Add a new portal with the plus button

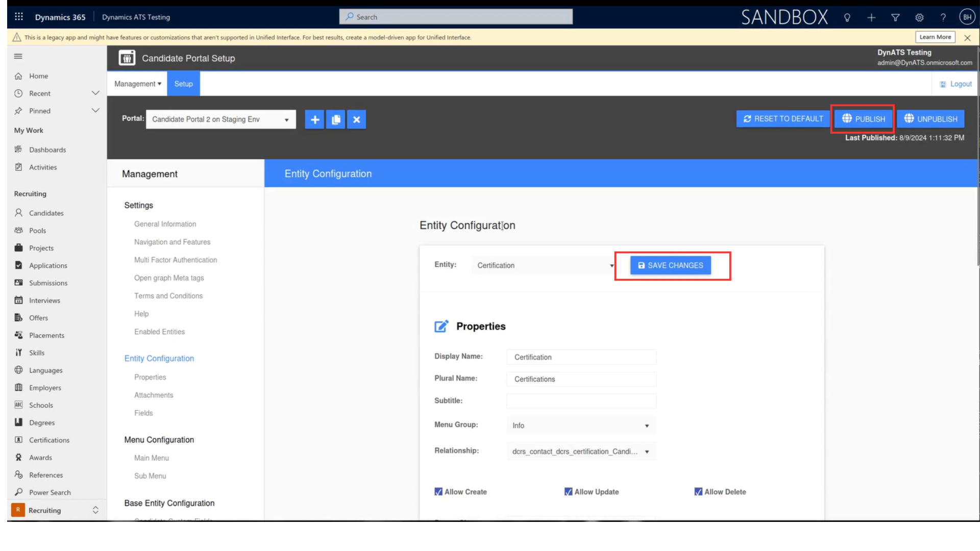click(315, 119)
